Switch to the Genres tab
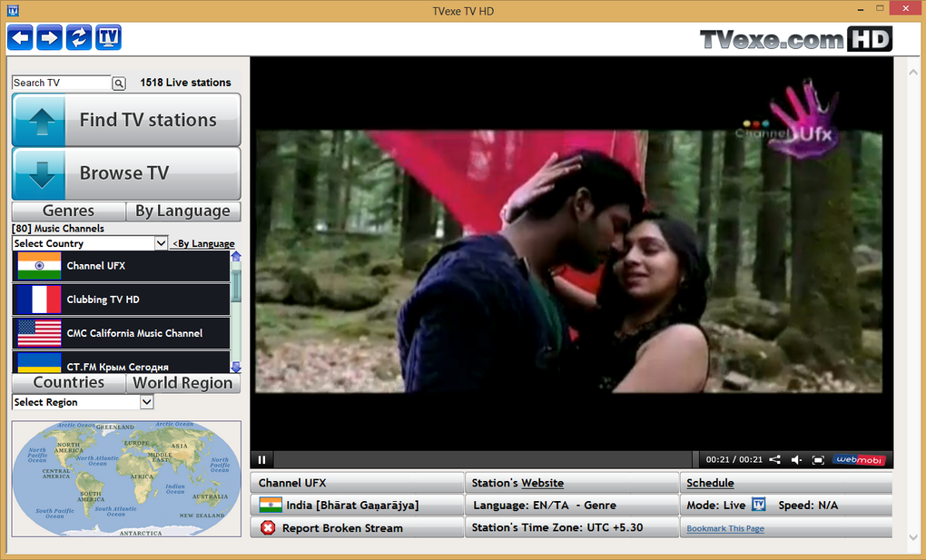Screen dimensions: 926x560 click(68, 211)
